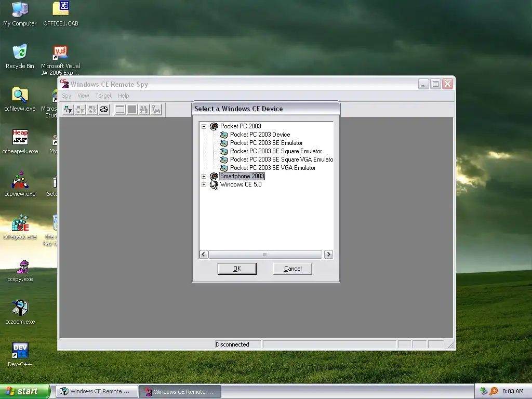The width and height of the screenshot is (532, 399).
Task: Select the Pocket PC 2003 root label
Action: (x=241, y=126)
